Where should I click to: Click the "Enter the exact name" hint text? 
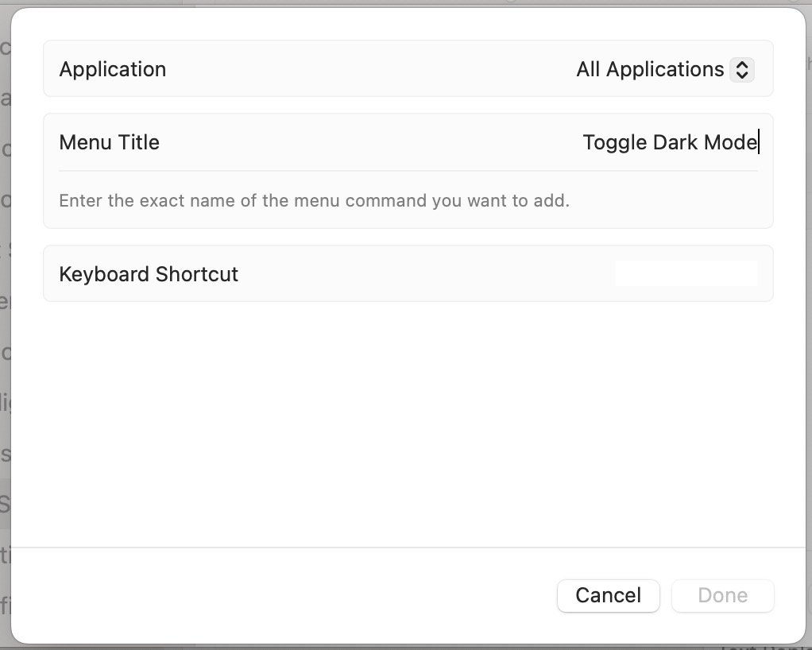coord(314,200)
